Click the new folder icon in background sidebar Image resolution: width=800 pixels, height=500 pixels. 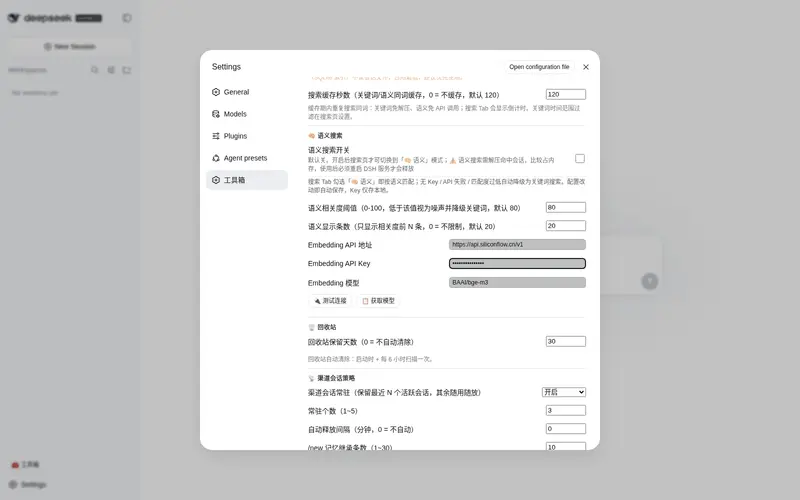(x=127, y=70)
